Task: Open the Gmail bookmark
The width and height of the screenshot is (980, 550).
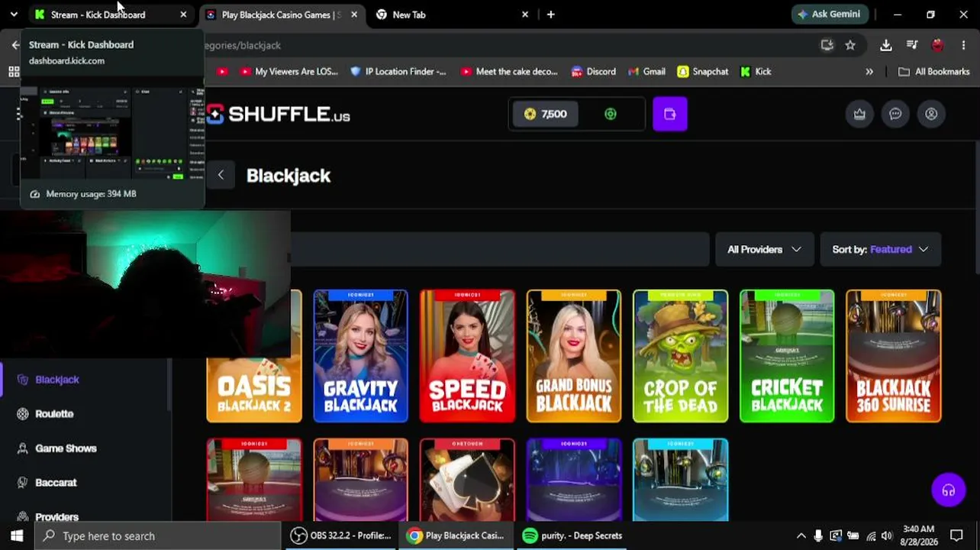Action: pyautogui.click(x=646, y=72)
